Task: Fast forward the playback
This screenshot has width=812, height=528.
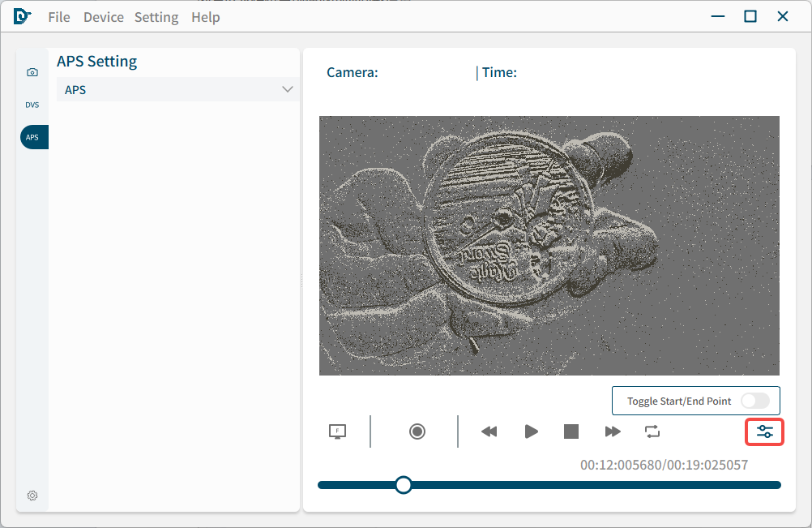Action: tap(613, 431)
